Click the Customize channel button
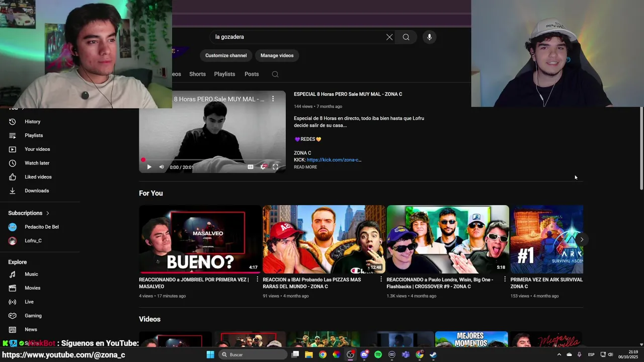Viewport: 644px width, 362px height. 226,55
